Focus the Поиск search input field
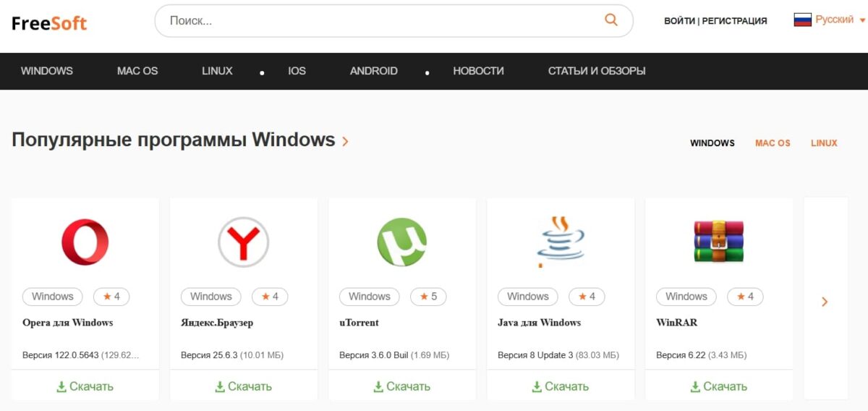868x411 pixels. point(376,21)
